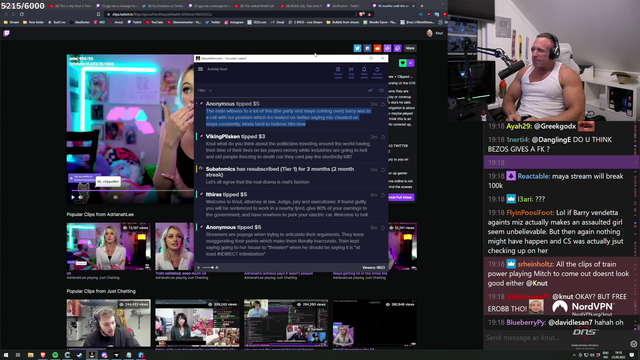The width and height of the screenshot is (640, 360).
Task: Open File Explorer from the taskbar
Action: (x=31, y=355)
